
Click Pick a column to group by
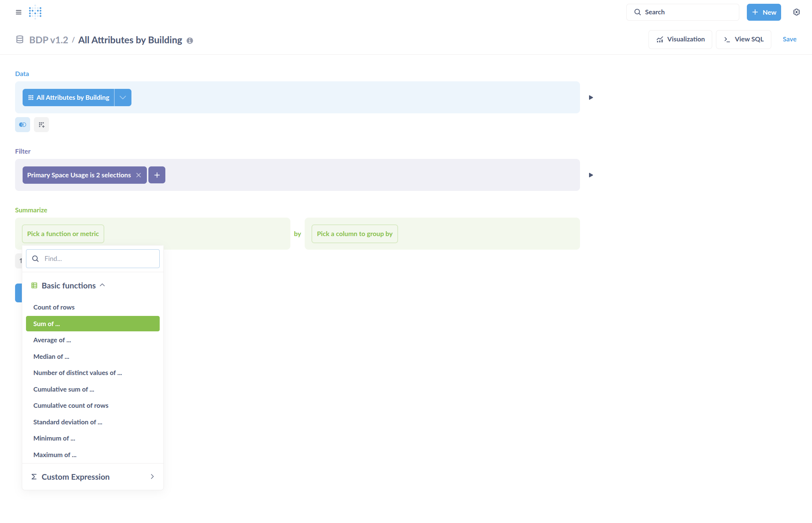354,234
